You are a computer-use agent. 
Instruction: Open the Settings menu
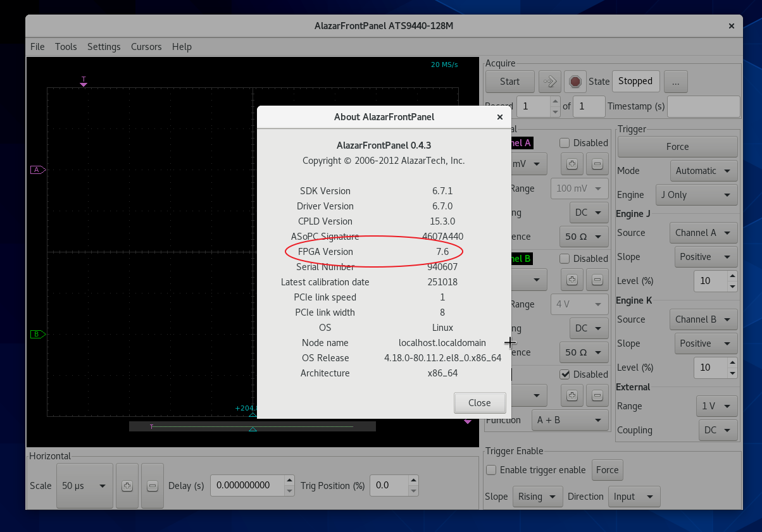point(104,47)
